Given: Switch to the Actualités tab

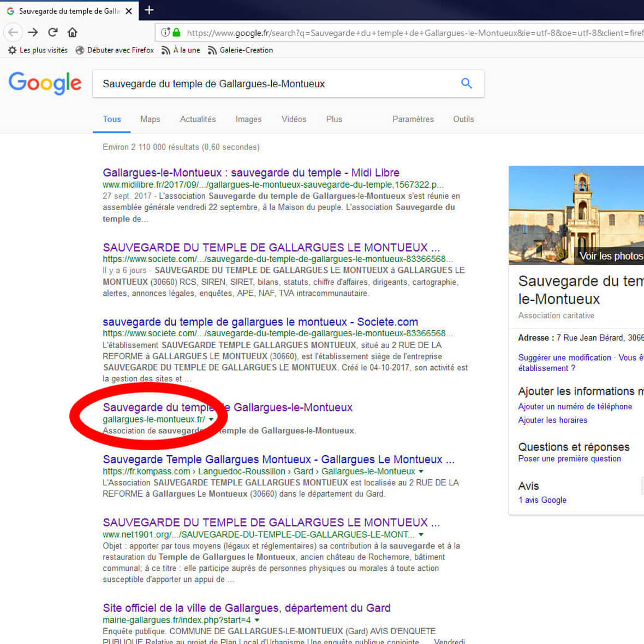Looking at the screenshot, I should click(198, 119).
